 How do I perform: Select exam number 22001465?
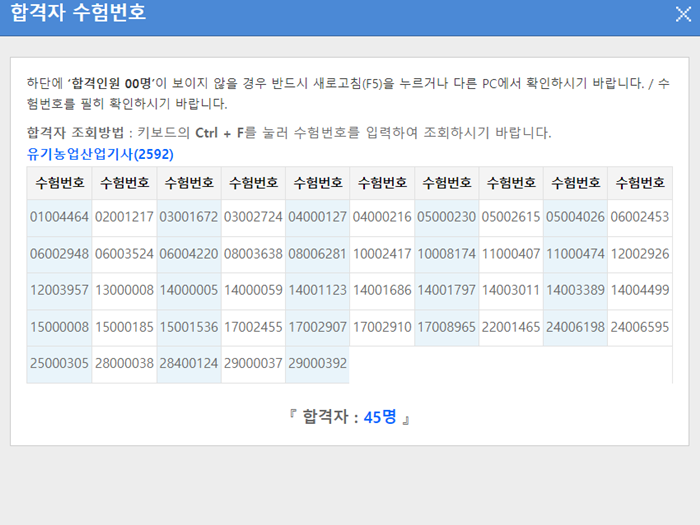pos(511,327)
